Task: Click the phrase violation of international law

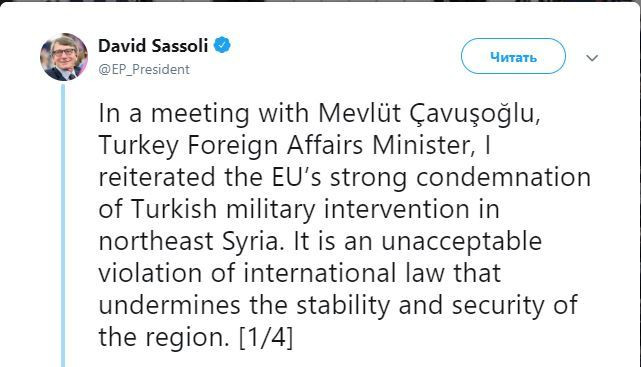Action: [271, 273]
